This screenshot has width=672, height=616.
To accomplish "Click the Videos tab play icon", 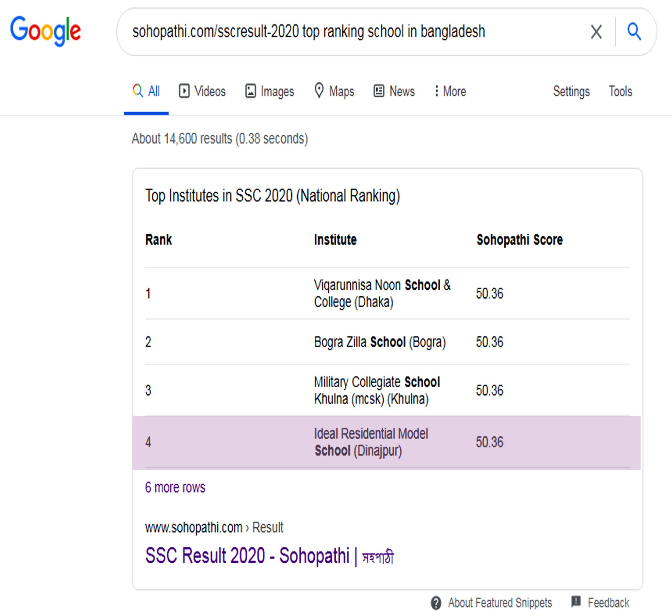I will [x=184, y=91].
